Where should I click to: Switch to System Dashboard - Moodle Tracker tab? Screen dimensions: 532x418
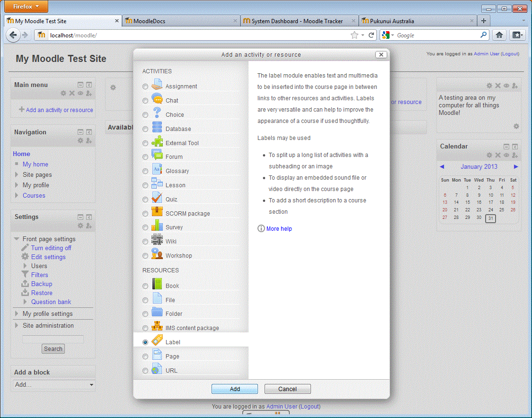coord(299,21)
